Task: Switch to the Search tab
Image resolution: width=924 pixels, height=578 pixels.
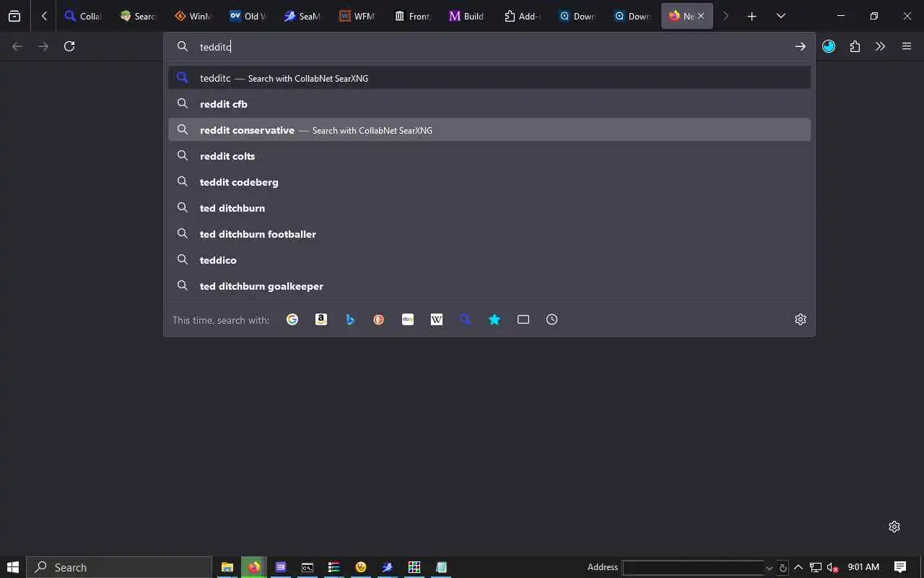Action: [x=139, y=16]
